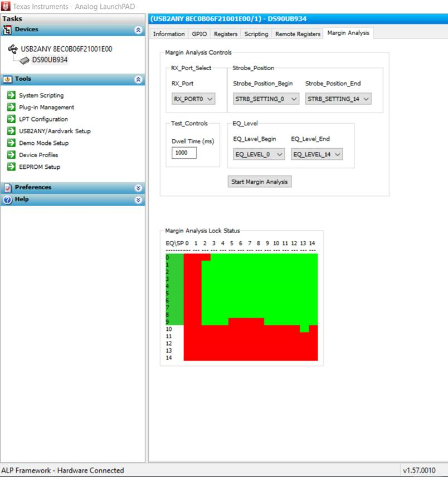Click the green arrow beside EEPROM Setup
448x477 pixels.
pyautogui.click(x=11, y=167)
